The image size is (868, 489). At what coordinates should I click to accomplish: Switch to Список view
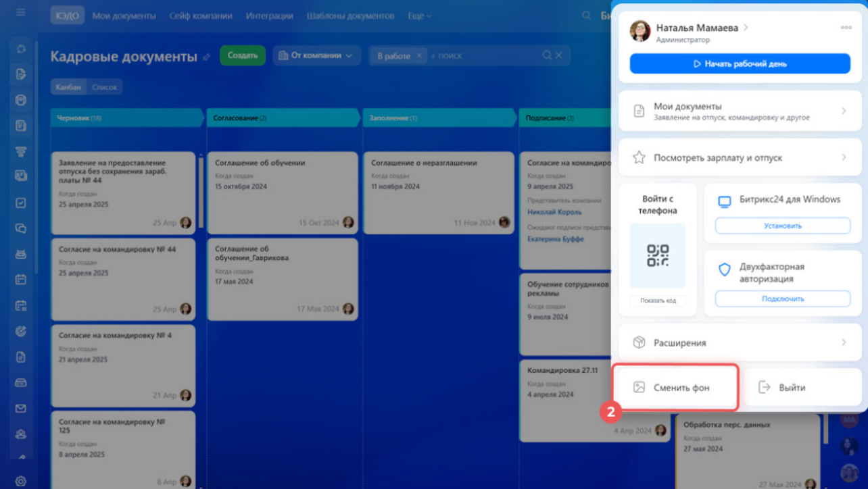pos(105,87)
